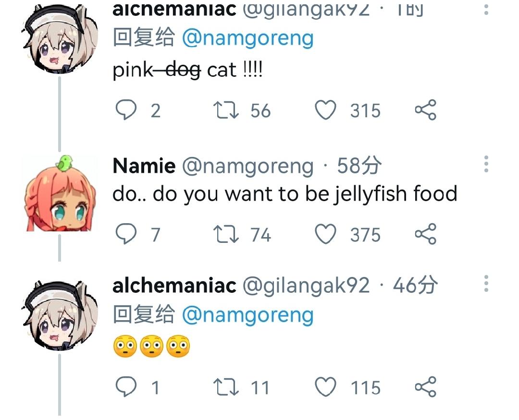Retweet the flushed emoji tweet
519x420 pixels.
pos(226,387)
